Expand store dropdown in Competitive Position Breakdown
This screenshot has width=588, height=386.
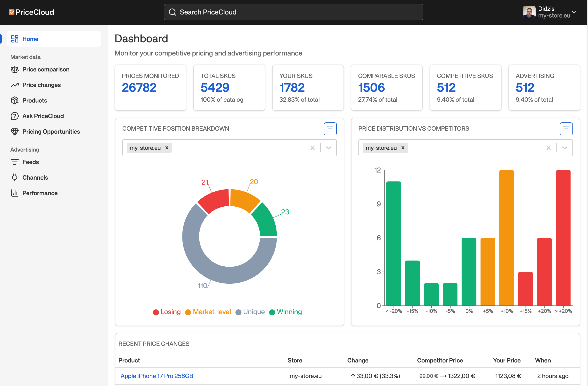(x=328, y=148)
